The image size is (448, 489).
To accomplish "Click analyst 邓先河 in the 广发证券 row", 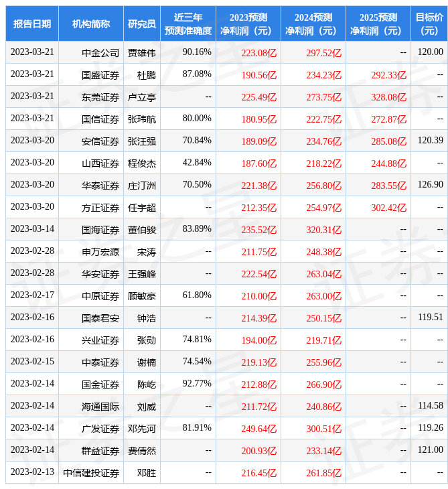I will point(142,429).
